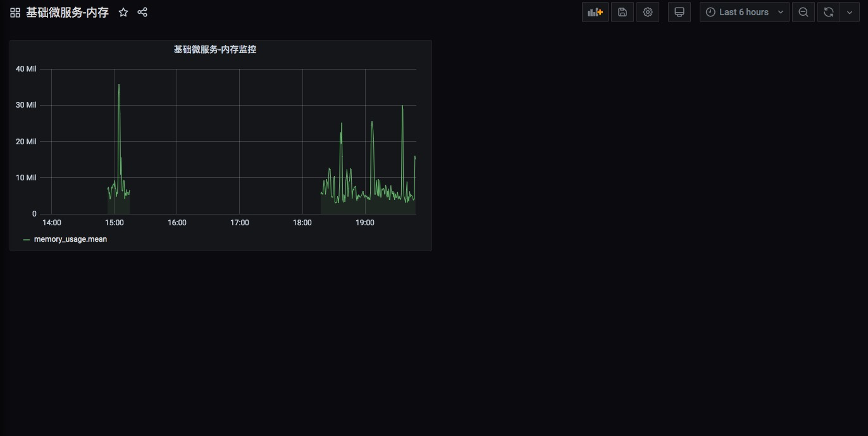
Task: Expand the refresh interval dropdown
Action: click(x=849, y=12)
